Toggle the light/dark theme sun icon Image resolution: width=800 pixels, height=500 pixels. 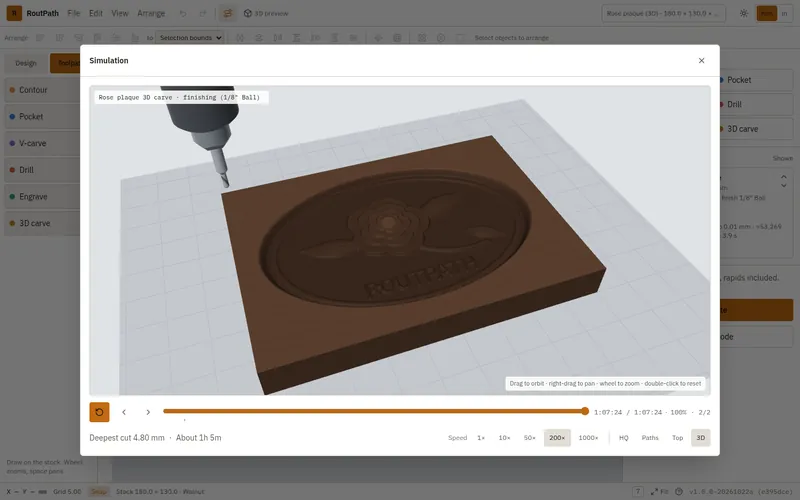744,13
